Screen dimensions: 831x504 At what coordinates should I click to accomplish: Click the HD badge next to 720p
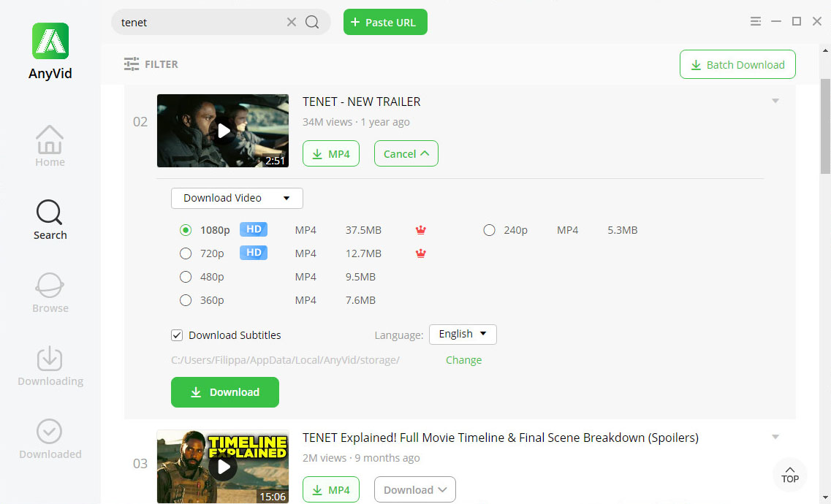(x=254, y=253)
